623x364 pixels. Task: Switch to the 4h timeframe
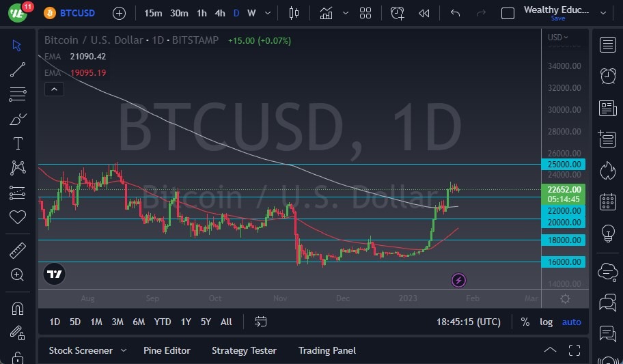click(x=220, y=13)
